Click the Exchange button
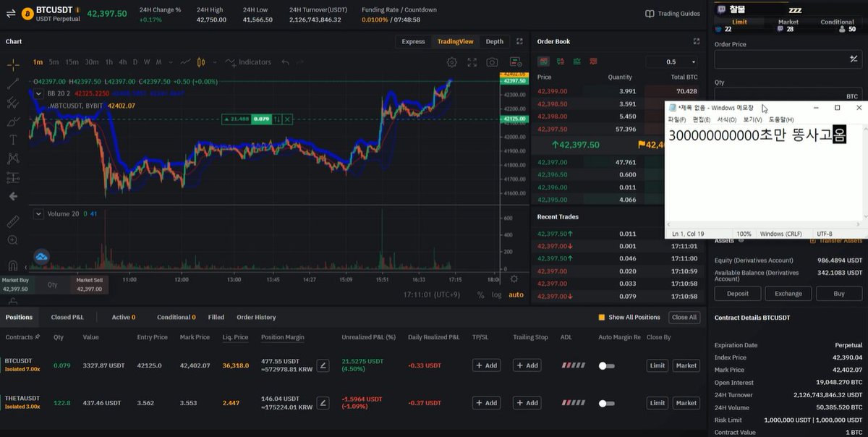The width and height of the screenshot is (868, 437). (x=788, y=294)
